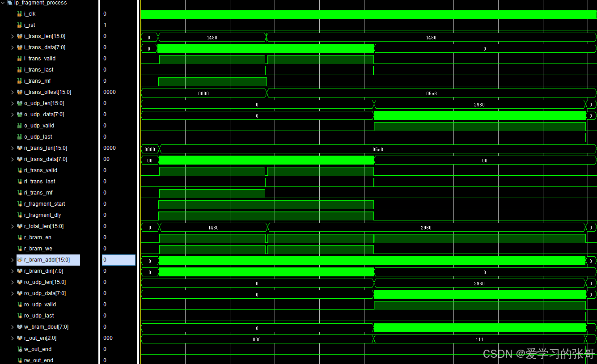Select the rw_out_end signal name
This screenshot has width=597, height=364.
pos(38,360)
